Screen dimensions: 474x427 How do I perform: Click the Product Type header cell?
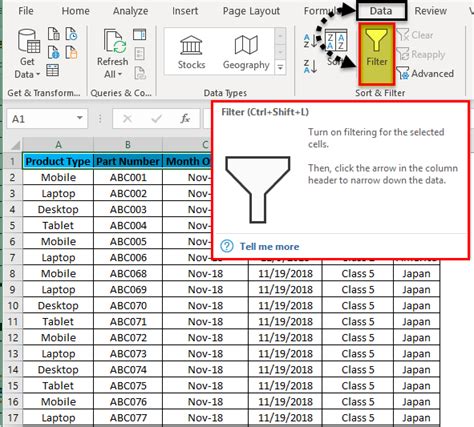click(58, 161)
